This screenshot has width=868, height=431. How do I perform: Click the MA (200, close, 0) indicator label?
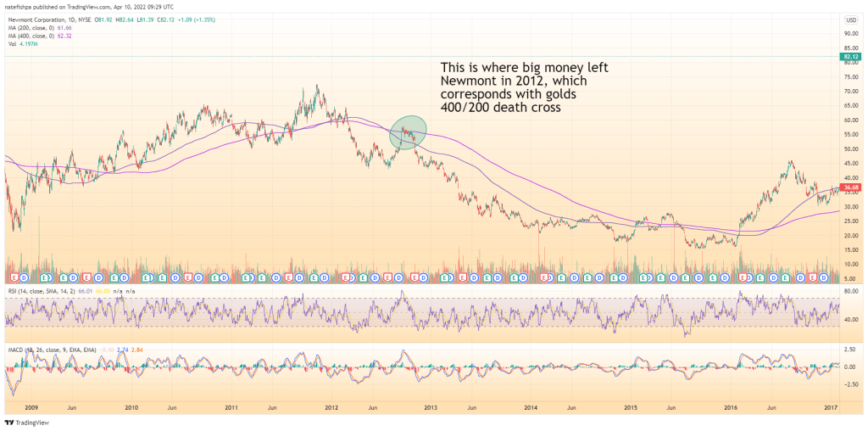[32, 27]
